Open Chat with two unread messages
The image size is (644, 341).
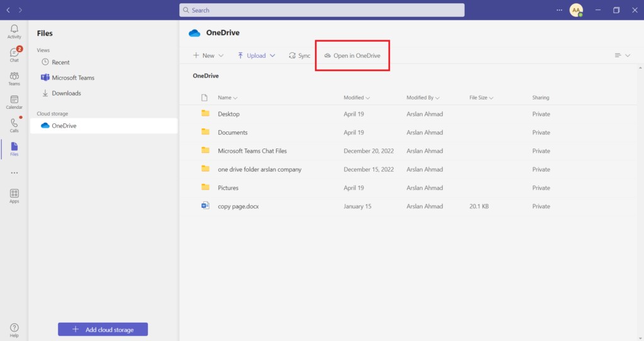click(14, 55)
